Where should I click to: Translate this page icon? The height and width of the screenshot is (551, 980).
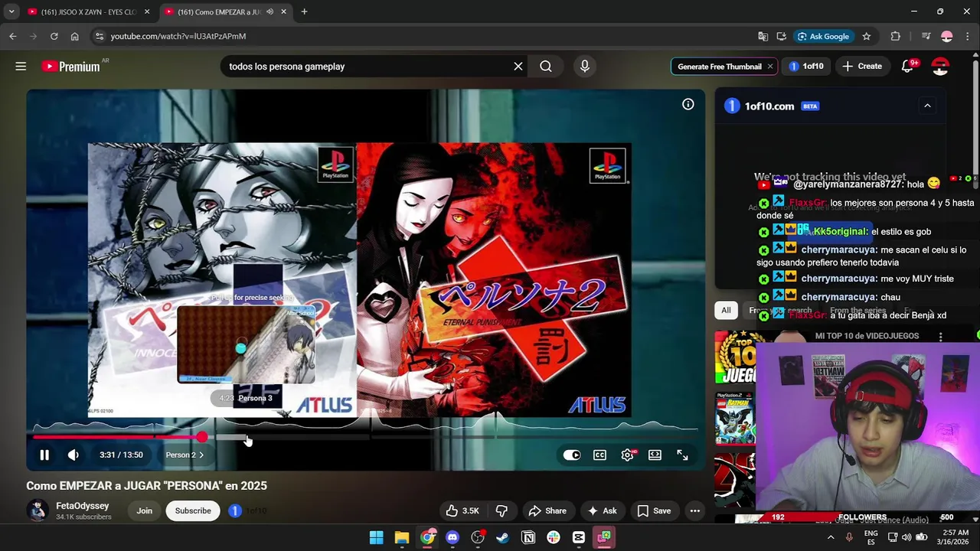pyautogui.click(x=763, y=36)
